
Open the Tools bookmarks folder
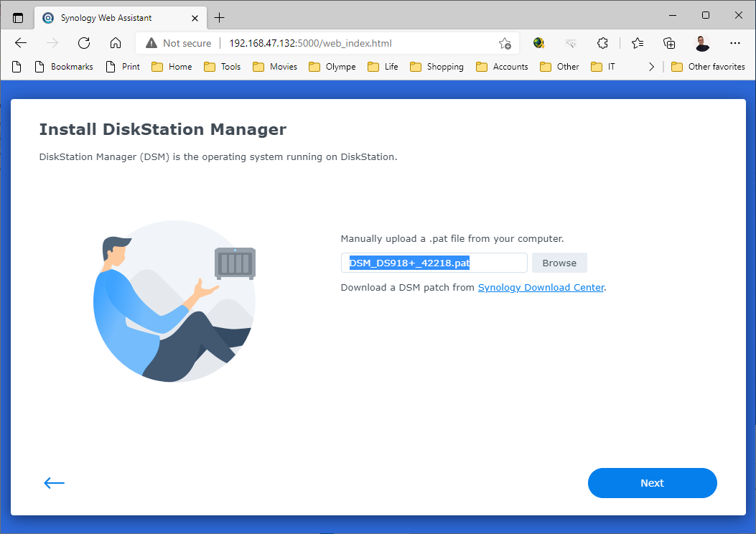click(223, 67)
